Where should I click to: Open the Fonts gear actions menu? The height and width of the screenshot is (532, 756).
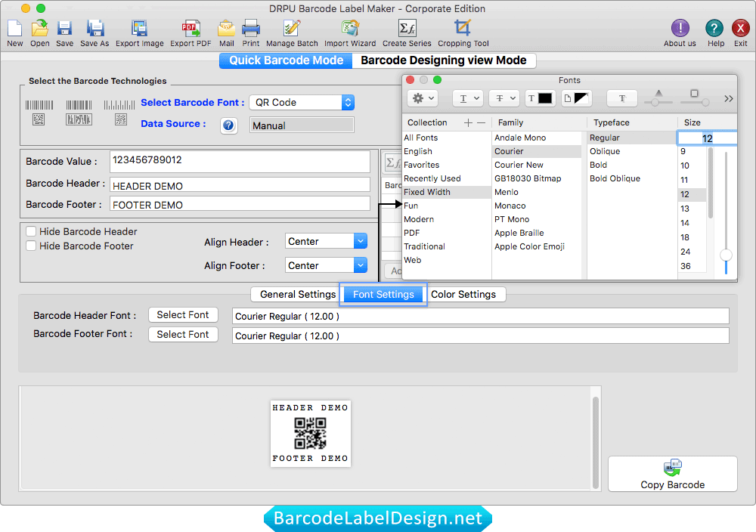click(x=423, y=98)
